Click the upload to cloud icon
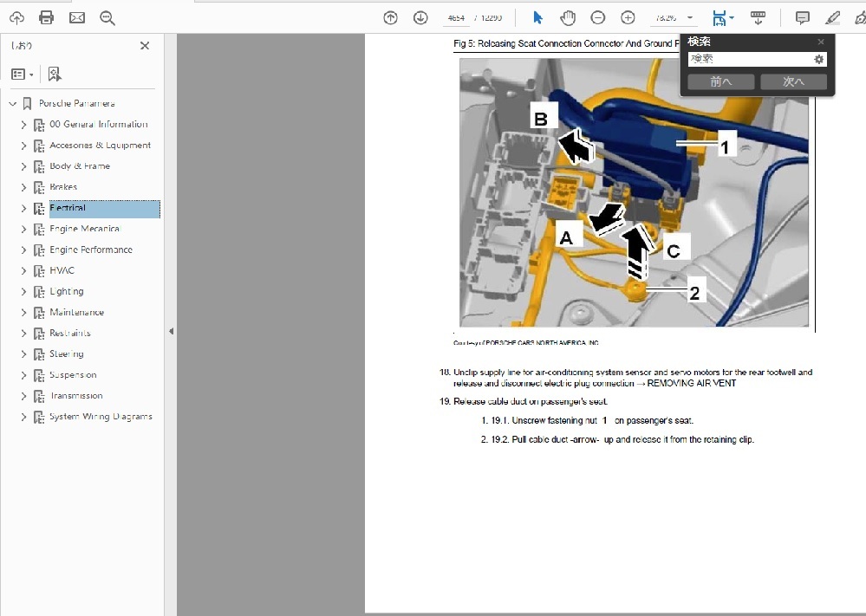The width and height of the screenshot is (866, 616). (x=16, y=18)
